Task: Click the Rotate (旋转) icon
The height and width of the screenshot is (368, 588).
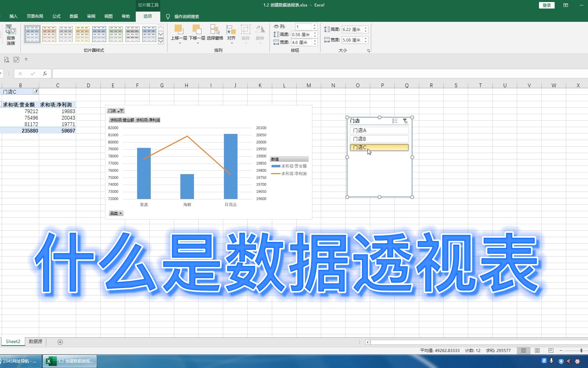Action: (260, 30)
